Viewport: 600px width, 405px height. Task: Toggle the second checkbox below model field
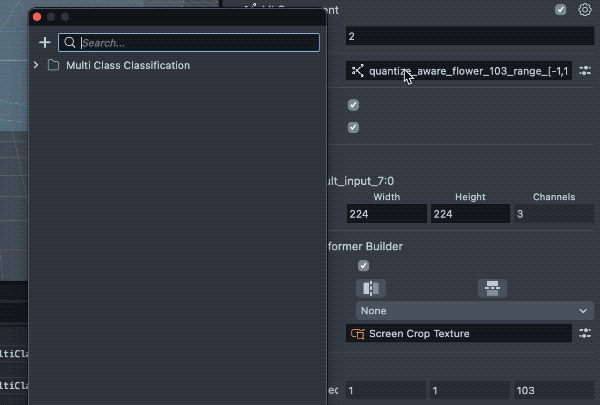pyautogui.click(x=353, y=127)
